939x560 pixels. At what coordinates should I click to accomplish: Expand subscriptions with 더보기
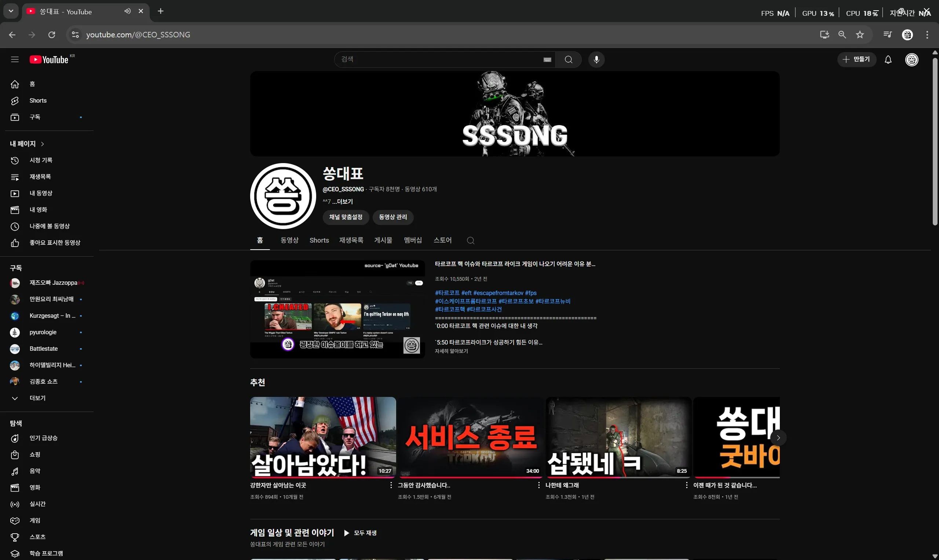pos(37,398)
